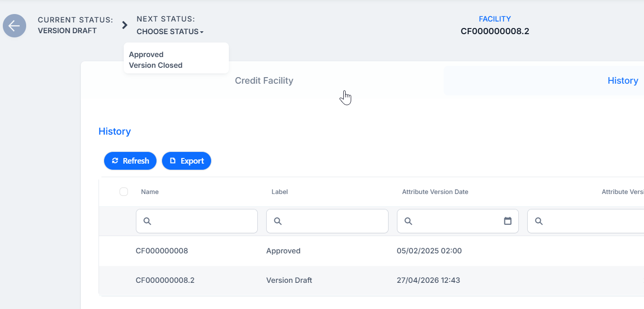Click the document icon in Export button
Image resolution: width=644 pixels, height=309 pixels.
[x=173, y=160]
